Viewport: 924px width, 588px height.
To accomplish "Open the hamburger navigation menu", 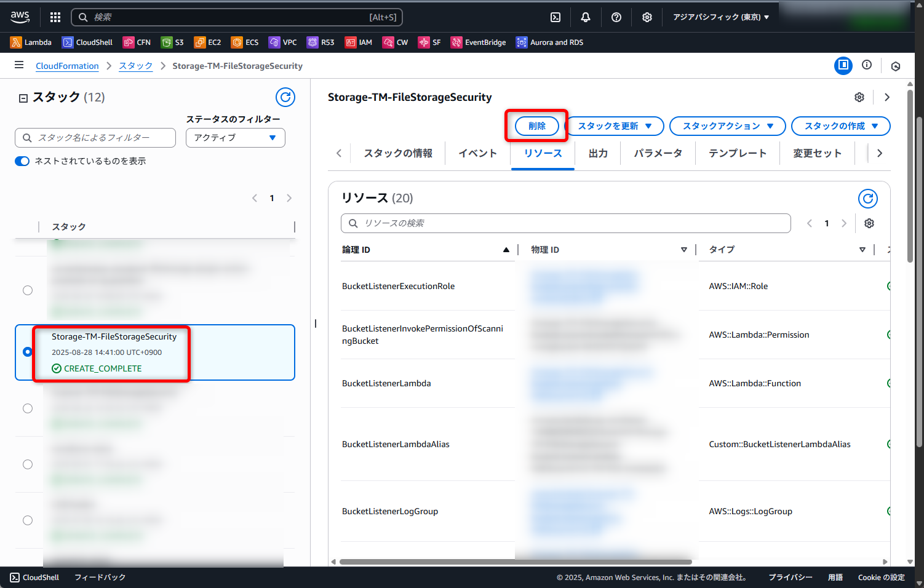I will coord(19,65).
